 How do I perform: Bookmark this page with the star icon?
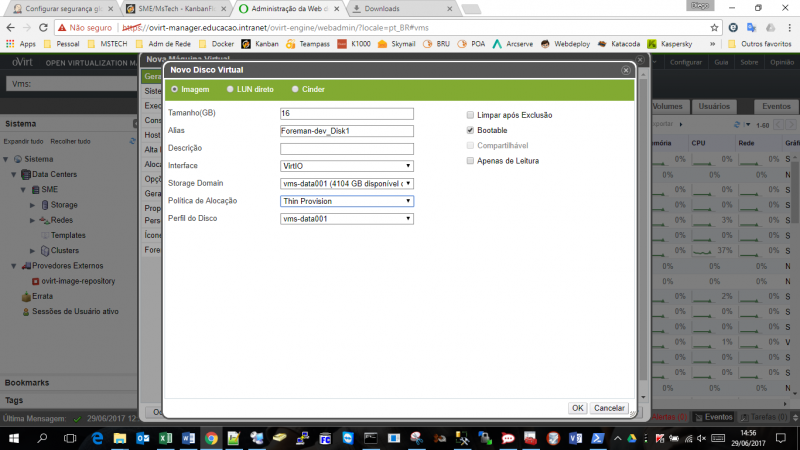coord(714,28)
